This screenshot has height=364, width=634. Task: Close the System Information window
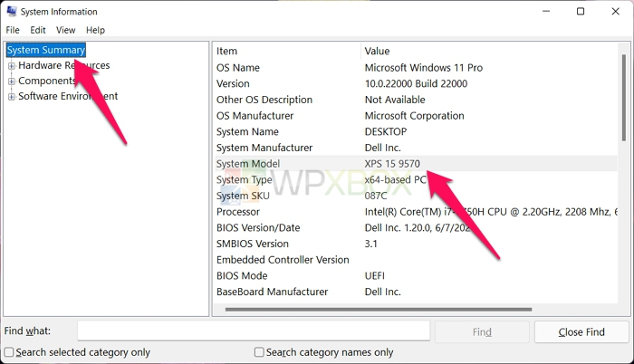(615, 12)
